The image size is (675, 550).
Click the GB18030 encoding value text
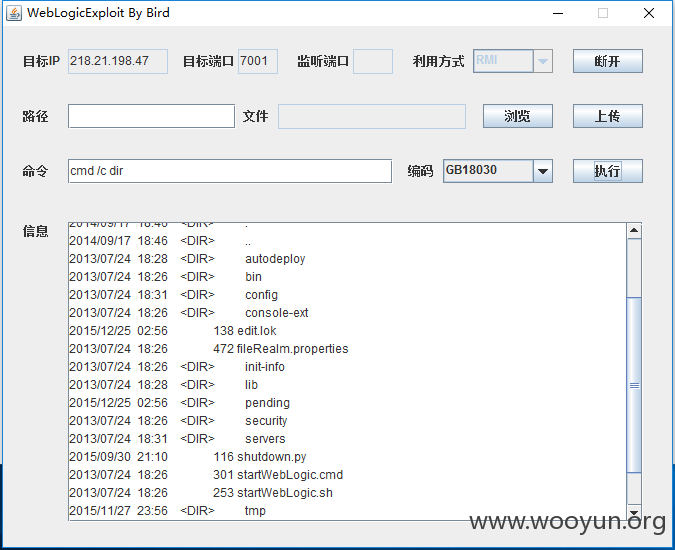[x=471, y=170]
